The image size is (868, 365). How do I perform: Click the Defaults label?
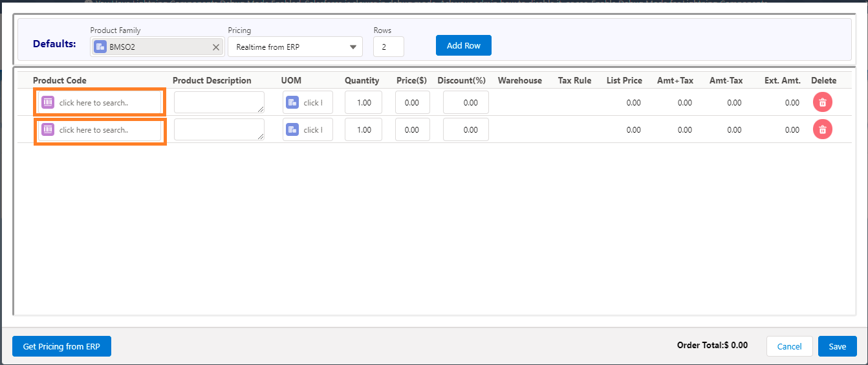click(x=54, y=44)
